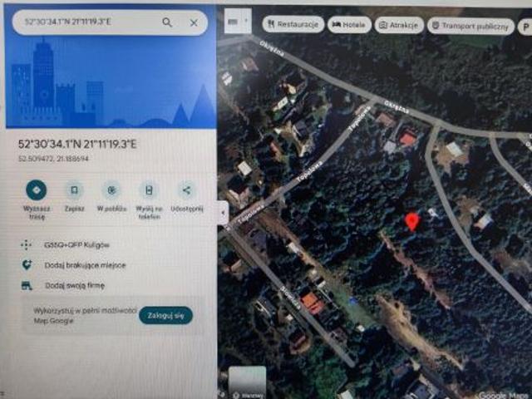Clear the search box with X

[x=194, y=22]
